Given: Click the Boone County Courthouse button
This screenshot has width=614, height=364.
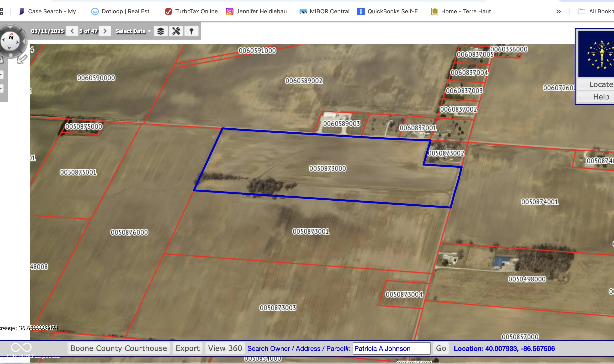Looking at the screenshot, I should (x=119, y=348).
